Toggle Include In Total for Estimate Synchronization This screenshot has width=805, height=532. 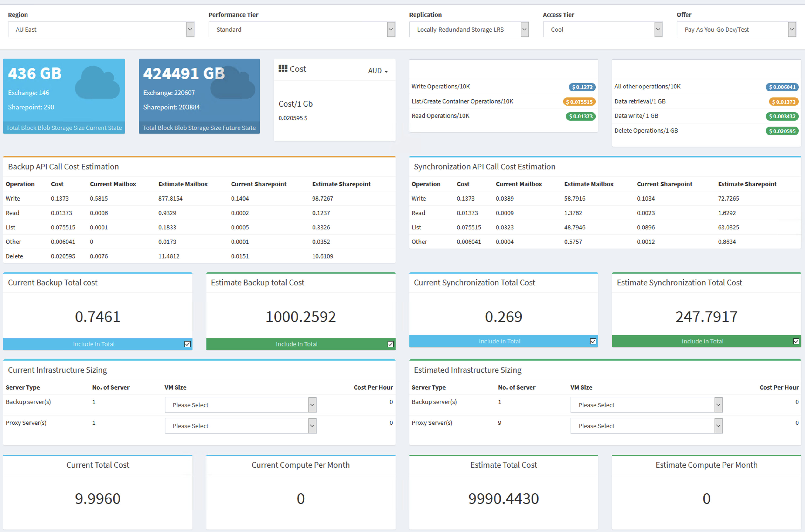pos(796,341)
